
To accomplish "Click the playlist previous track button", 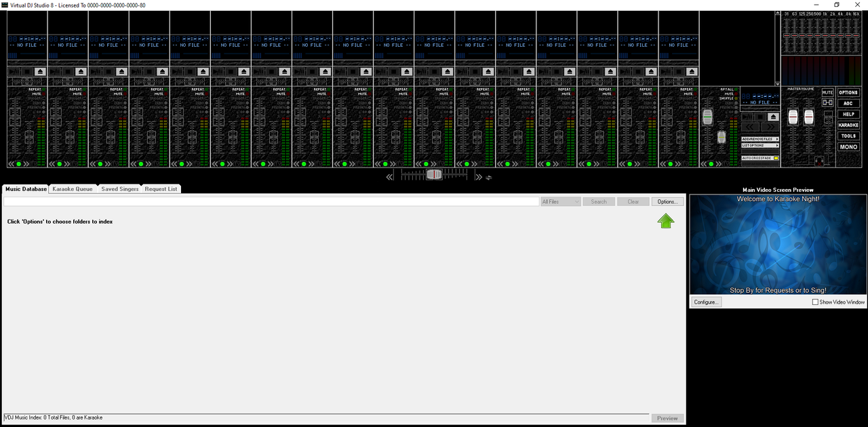I will [750, 127].
